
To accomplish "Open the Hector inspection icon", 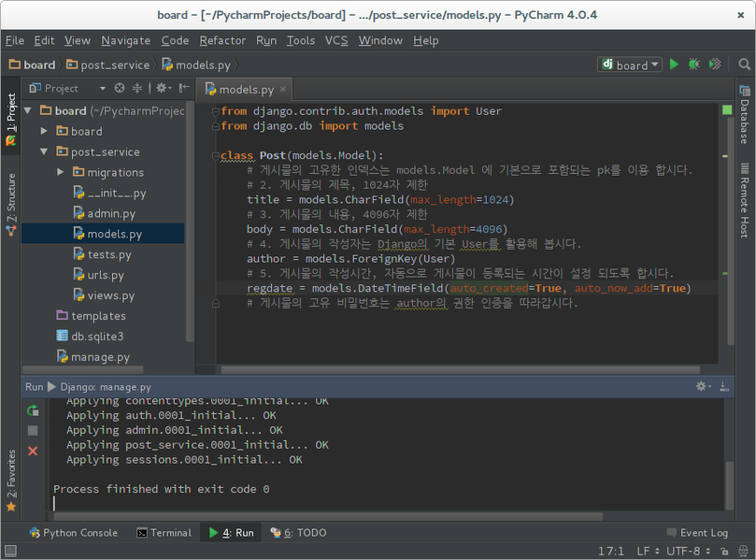I will [x=743, y=551].
